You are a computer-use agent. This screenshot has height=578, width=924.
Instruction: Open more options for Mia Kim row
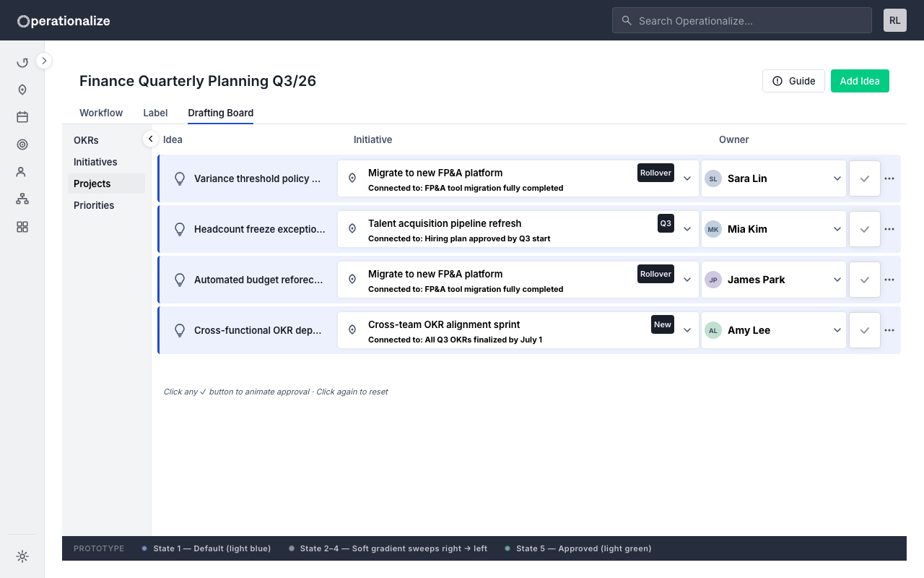click(x=889, y=229)
